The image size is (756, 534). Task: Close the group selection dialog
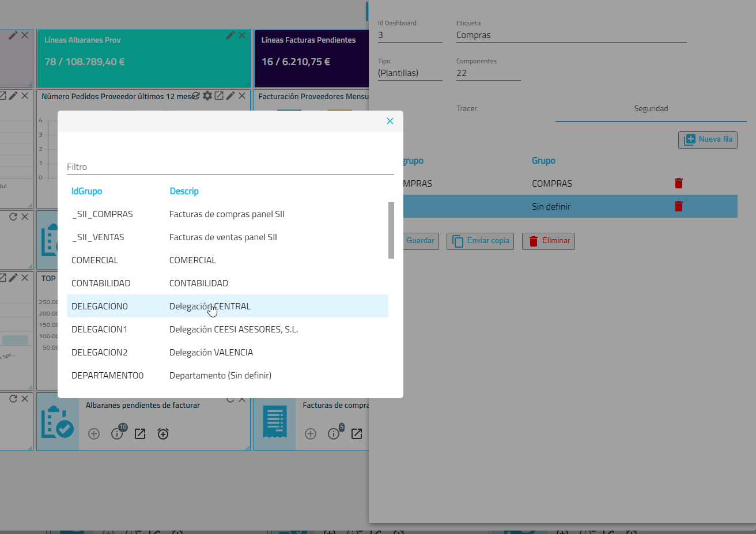pos(390,121)
